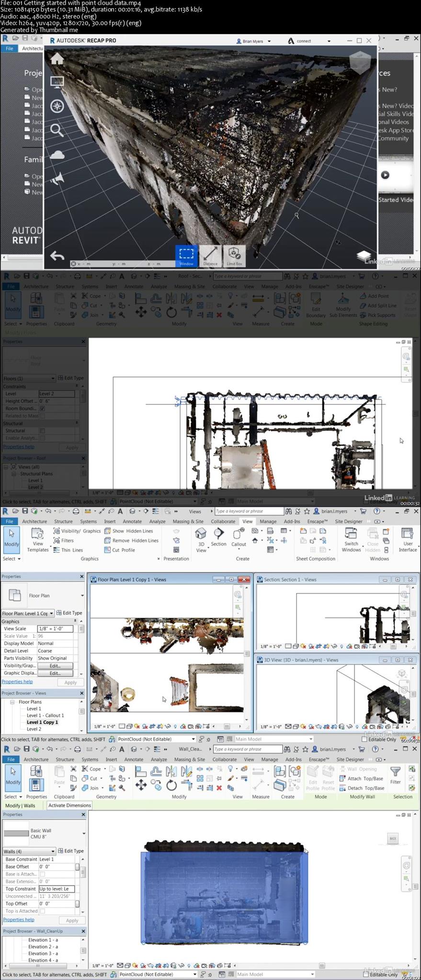This screenshot has width=421, height=980.
Task: Toggle Base is Attached checkbox
Action: (x=42, y=874)
